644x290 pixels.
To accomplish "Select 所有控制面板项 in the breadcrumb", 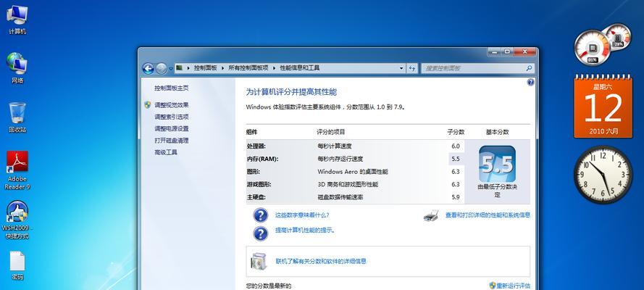I will [x=248, y=67].
